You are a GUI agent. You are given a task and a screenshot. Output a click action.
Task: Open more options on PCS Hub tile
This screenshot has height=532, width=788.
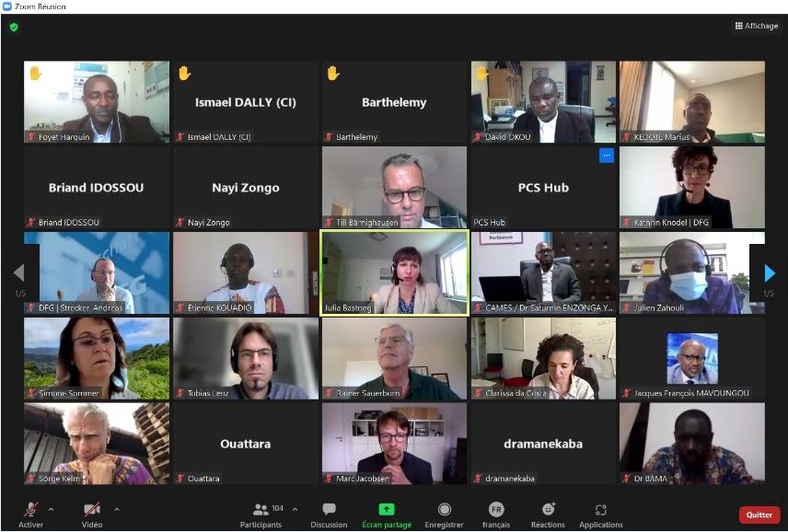pyautogui.click(x=607, y=156)
